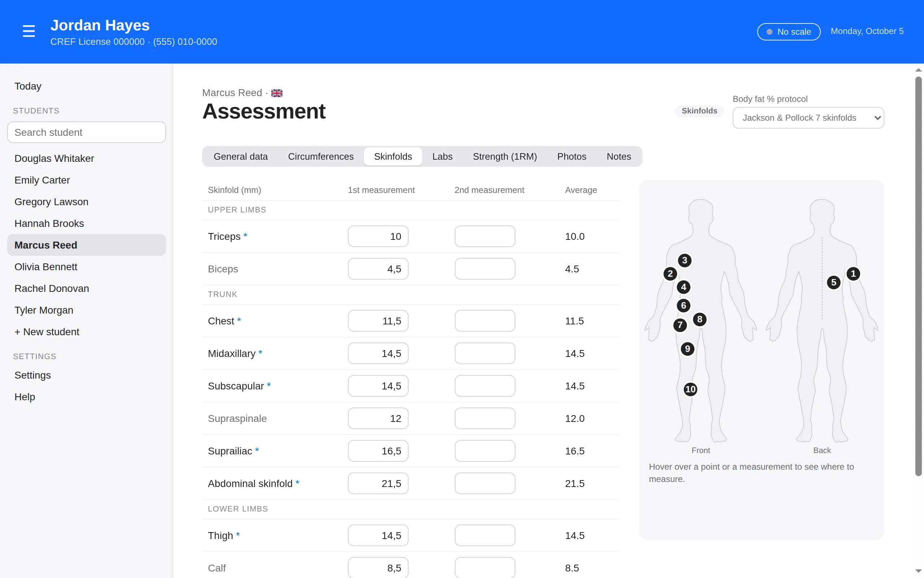Image resolution: width=924 pixels, height=578 pixels.
Task: Open the Labs tab
Action: pos(442,156)
